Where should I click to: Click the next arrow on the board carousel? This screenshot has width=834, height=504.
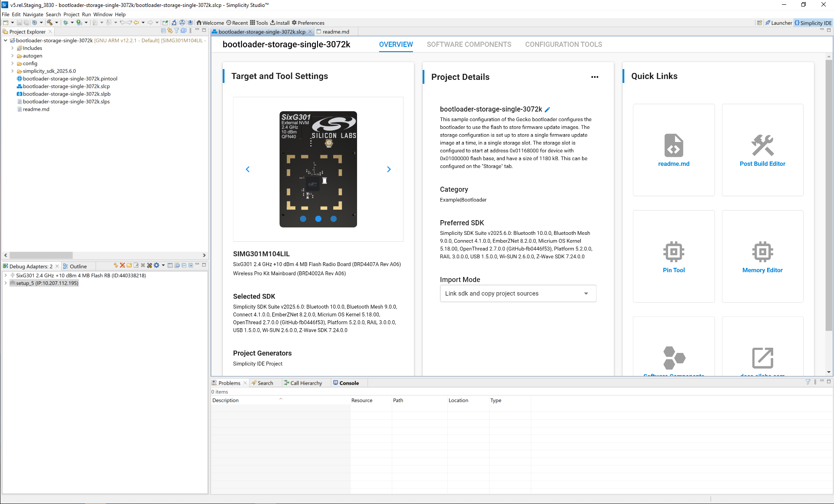tap(389, 169)
